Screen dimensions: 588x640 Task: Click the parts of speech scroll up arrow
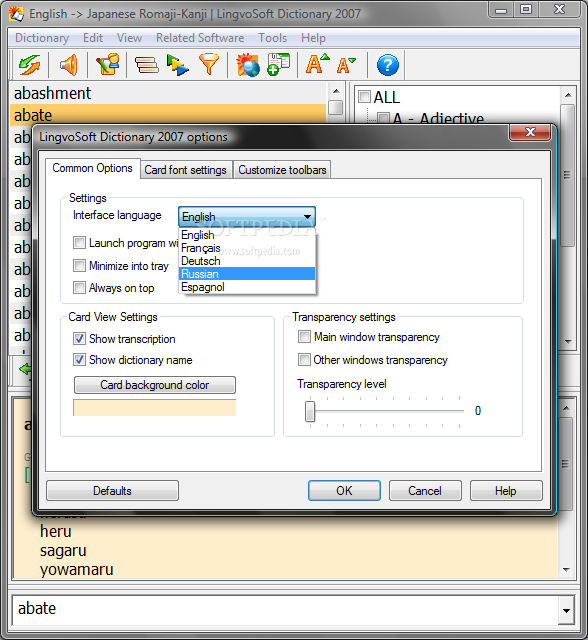point(568,96)
